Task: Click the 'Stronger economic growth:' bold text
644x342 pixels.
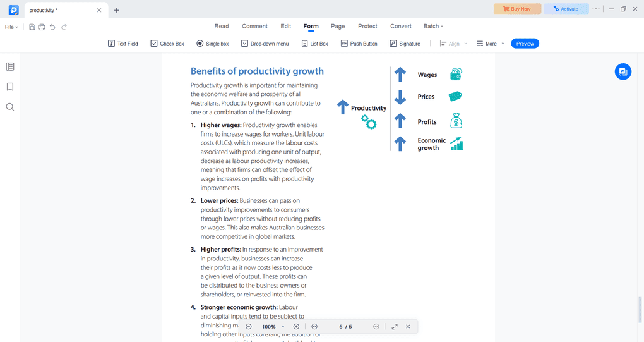Action: tap(239, 307)
